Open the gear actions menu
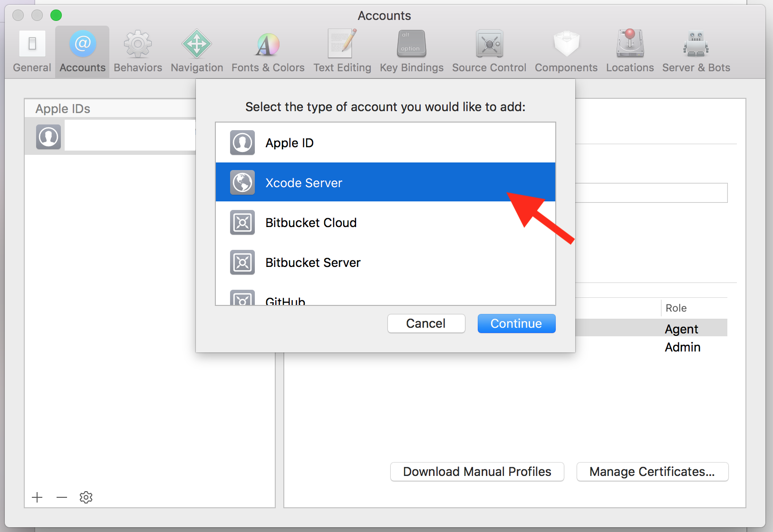Screen dimensions: 773x532 click(x=86, y=497)
